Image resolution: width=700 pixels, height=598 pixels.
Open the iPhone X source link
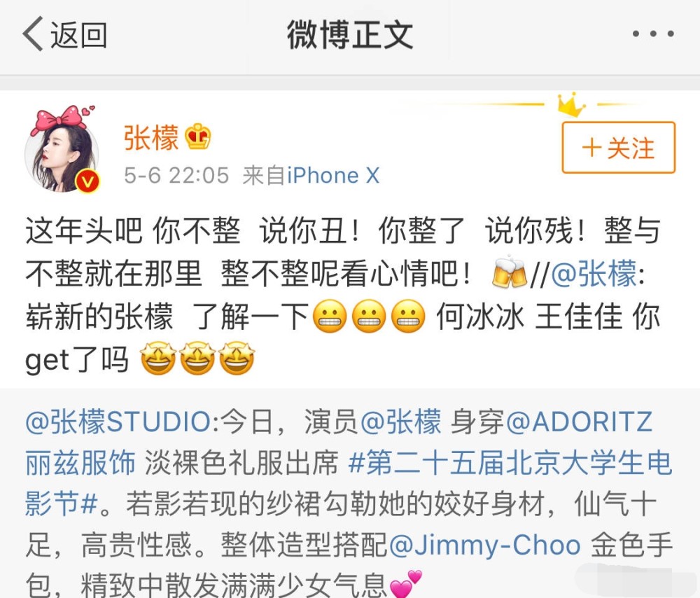pos(333,176)
